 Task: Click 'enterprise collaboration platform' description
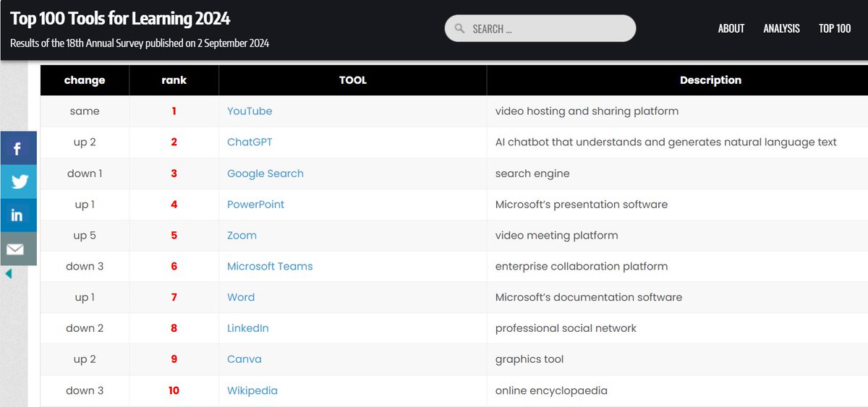click(582, 267)
